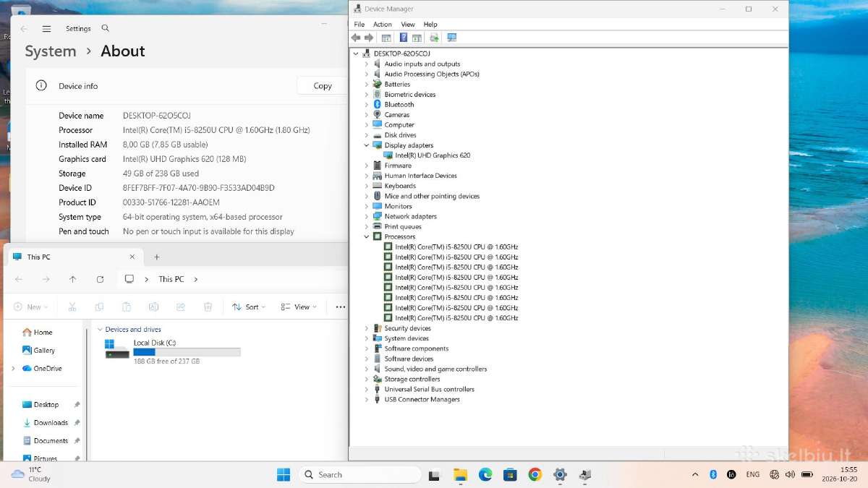Expand the Network adapters category
Viewport: 868px width, 488px height.
coord(367,216)
